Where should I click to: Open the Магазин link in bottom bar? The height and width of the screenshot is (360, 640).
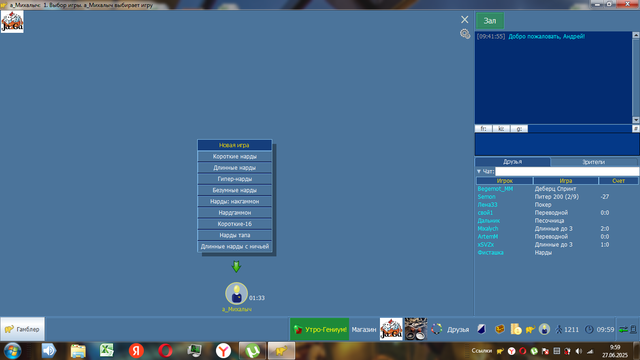coord(364,329)
